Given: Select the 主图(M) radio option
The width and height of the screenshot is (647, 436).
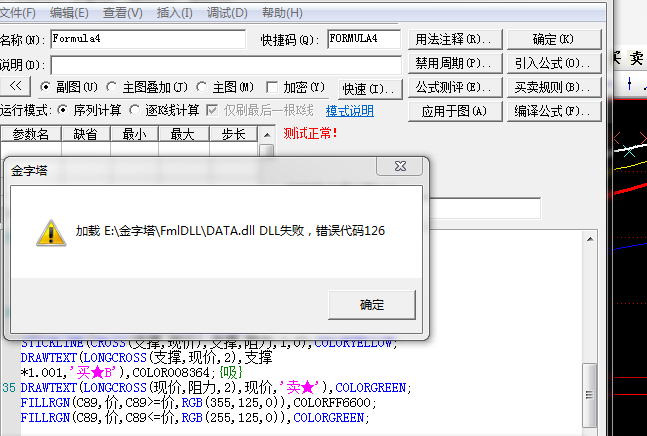Looking at the screenshot, I should pos(201,87).
